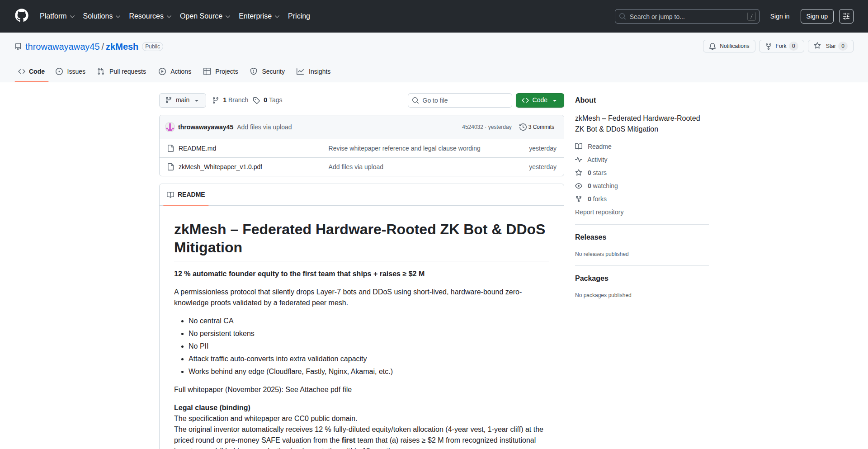Fork the repository
This screenshot has width=868, height=449.
coord(781,46)
